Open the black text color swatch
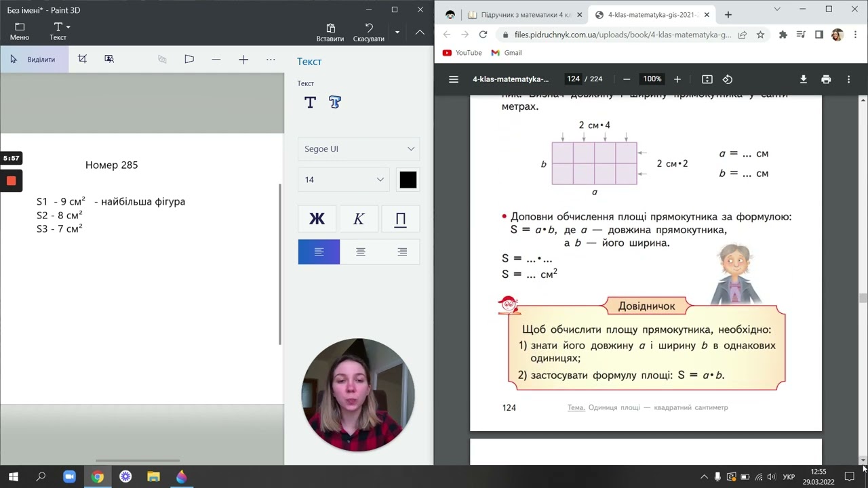Screen dimensions: 868x488 [x=408, y=180]
